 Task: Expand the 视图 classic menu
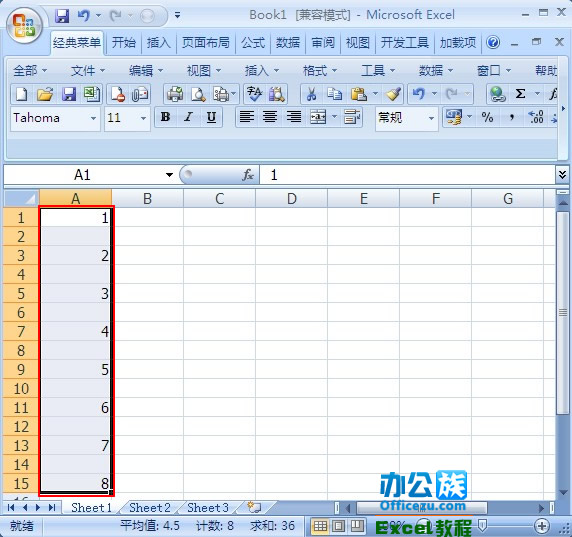[204, 70]
